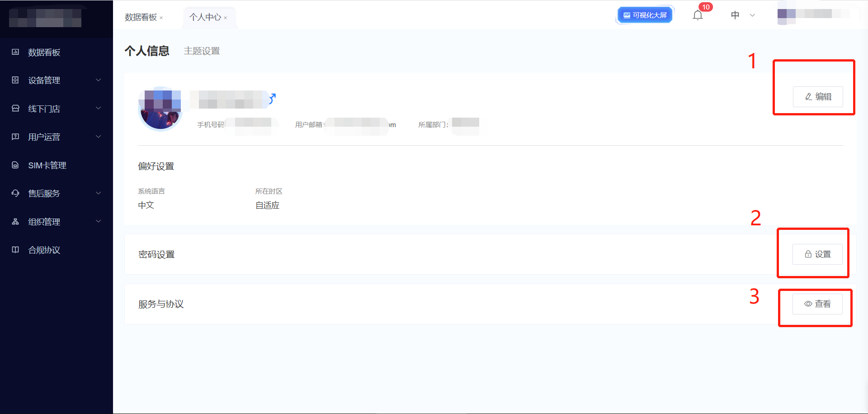The width and height of the screenshot is (868, 414).
Task: Expand the 售后服务 submenu
Action: [98, 193]
